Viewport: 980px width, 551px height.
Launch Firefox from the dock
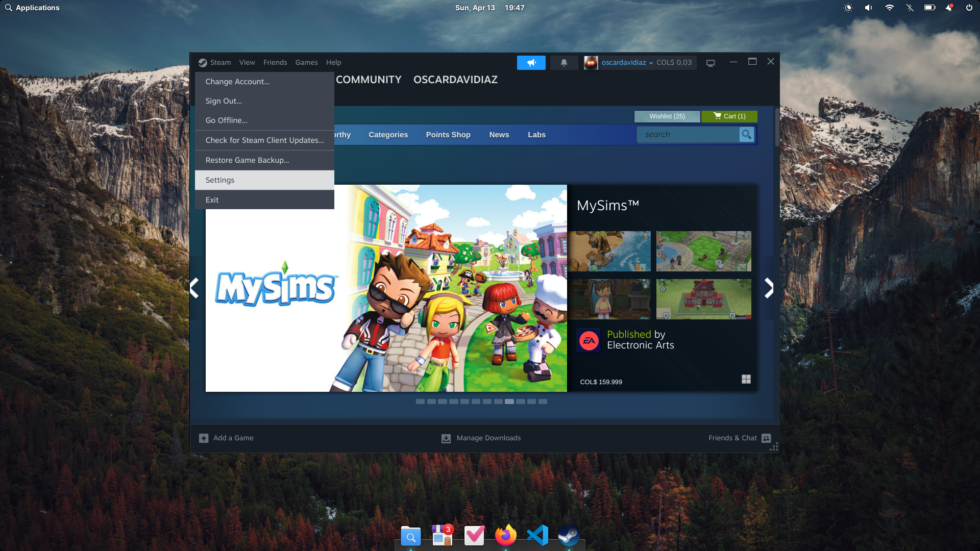pos(506,536)
